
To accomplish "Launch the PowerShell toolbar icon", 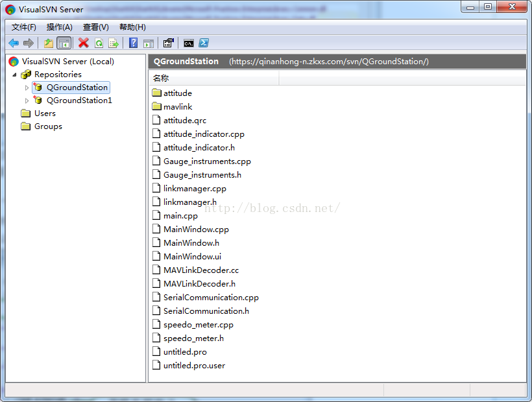I will click(x=204, y=43).
